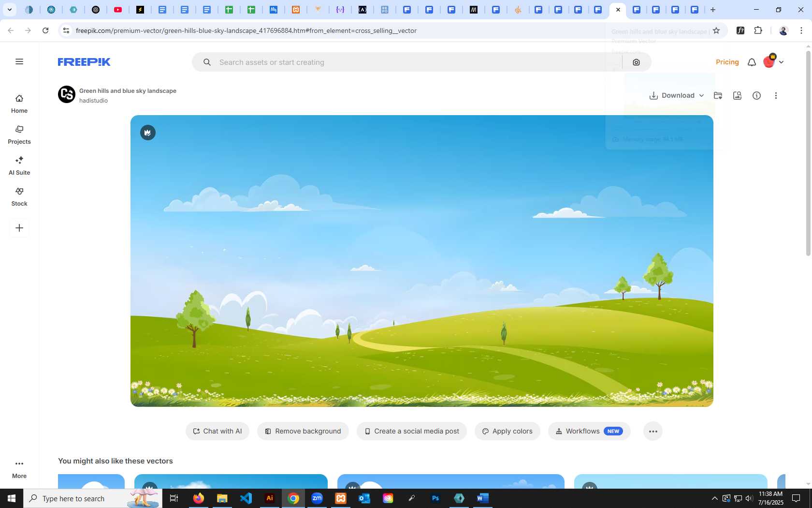Open Projects from the sidebar
Viewport: 812px width, 508px height.
point(19,135)
